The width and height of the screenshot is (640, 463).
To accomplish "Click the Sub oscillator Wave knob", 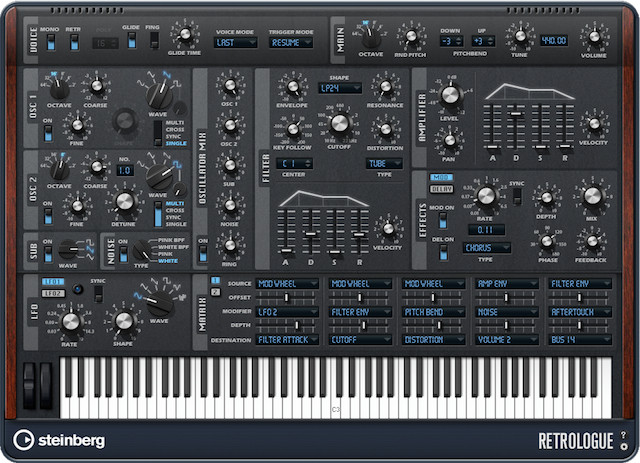I will 69,249.
